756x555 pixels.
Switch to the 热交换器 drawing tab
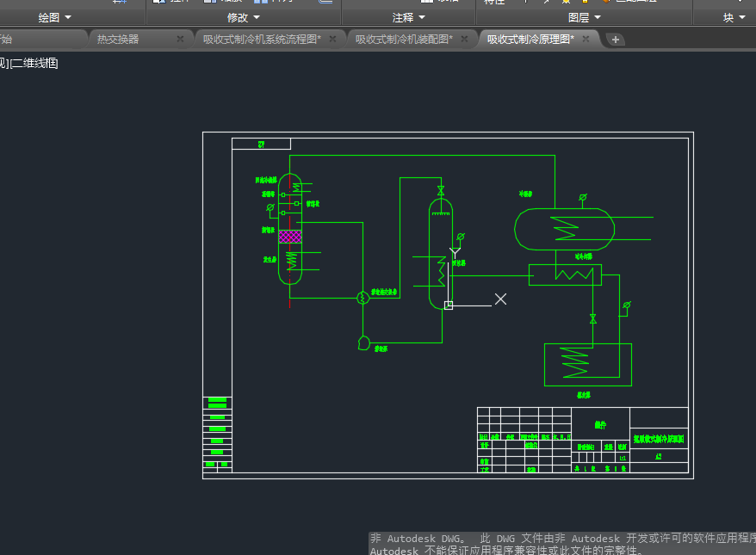point(118,39)
